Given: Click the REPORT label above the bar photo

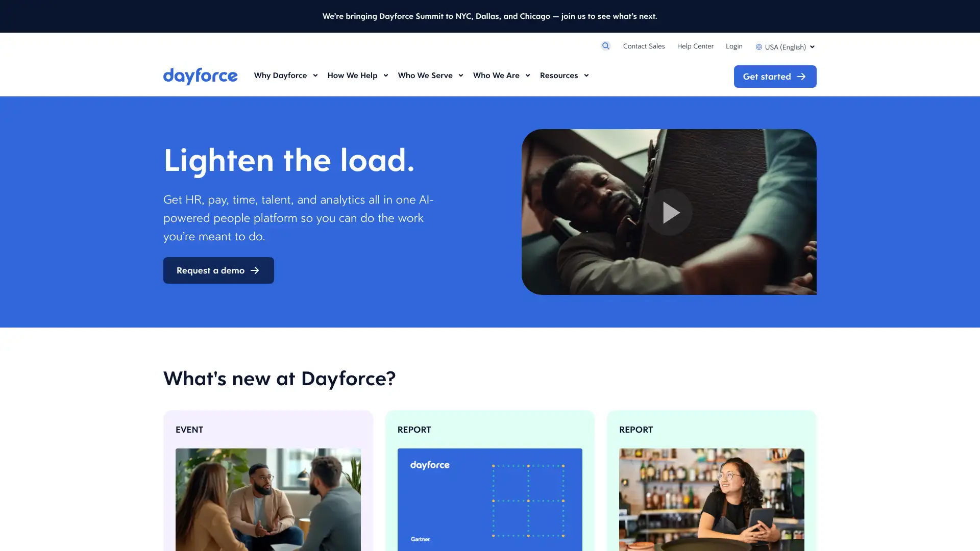Looking at the screenshot, I should [636, 430].
